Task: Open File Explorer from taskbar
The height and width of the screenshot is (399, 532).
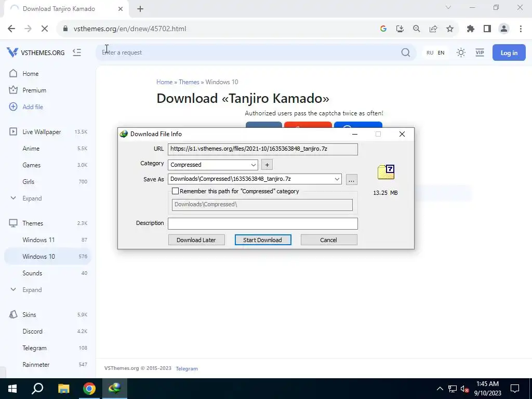Action: coord(63,389)
